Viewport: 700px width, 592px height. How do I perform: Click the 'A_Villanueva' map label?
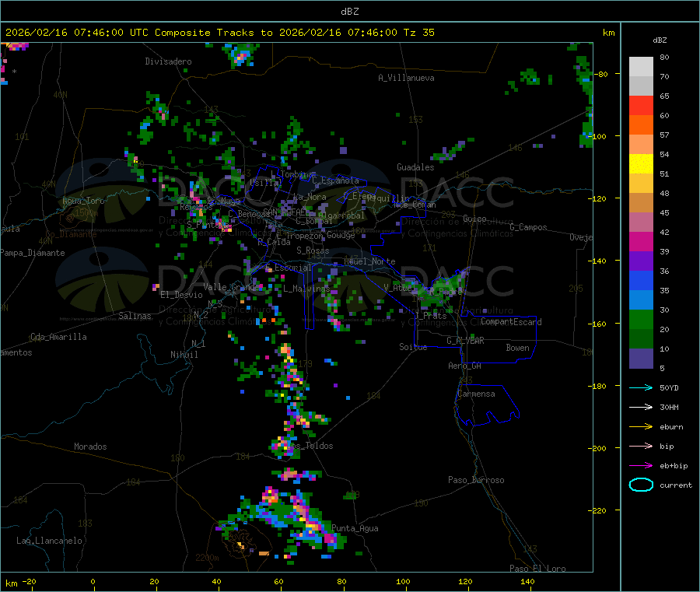[x=406, y=78]
